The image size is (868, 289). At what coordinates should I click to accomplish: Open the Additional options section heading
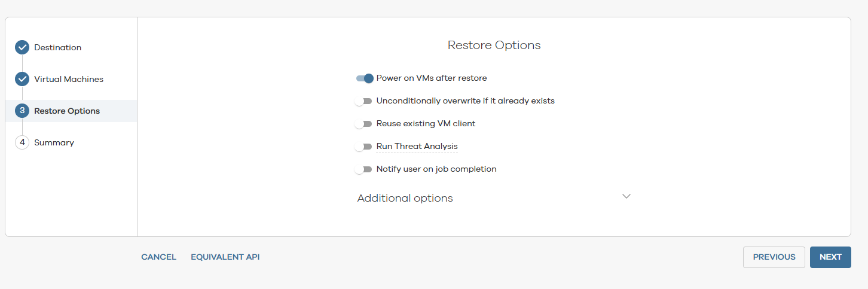(405, 198)
